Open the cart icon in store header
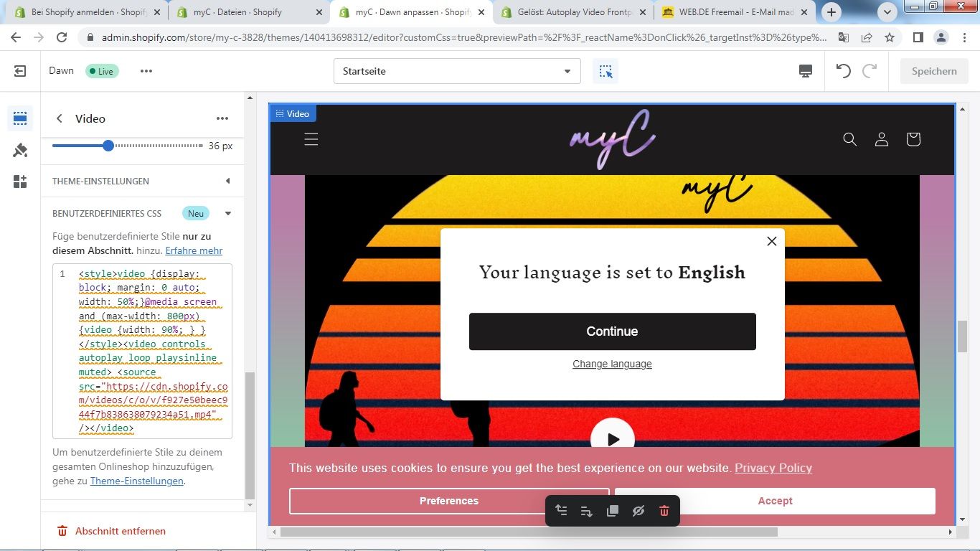Image resolution: width=980 pixels, height=551 pixels. click(x=913, y=139)
